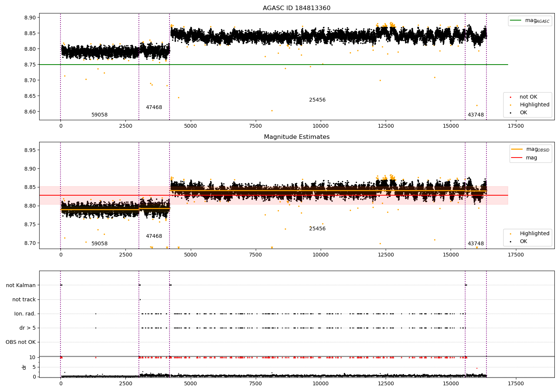The width and height of the screenshot is (560, 392).
Task: Click the 'not Kalman' row label
Action: pos(21,286)
